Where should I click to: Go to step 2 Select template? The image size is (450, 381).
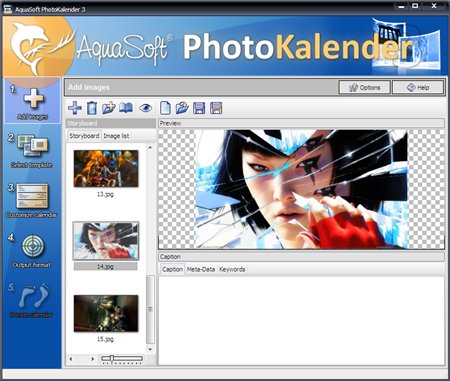pos(32,151)
